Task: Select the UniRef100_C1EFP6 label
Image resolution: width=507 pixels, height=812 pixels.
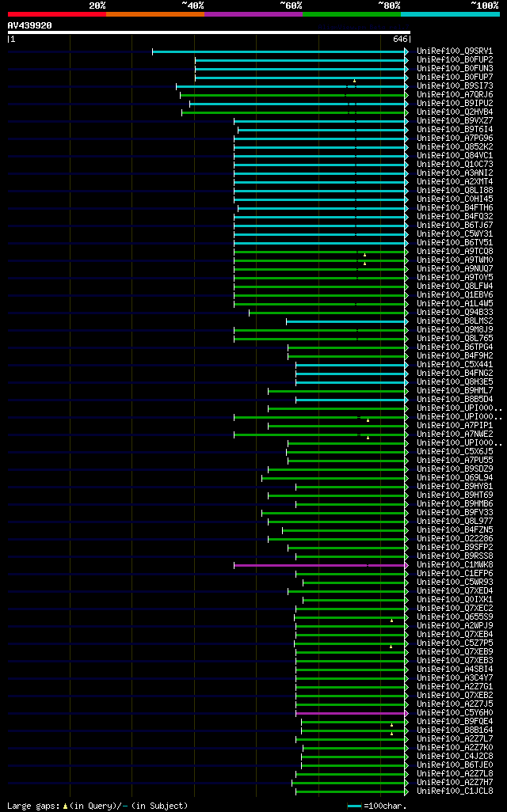Action: coord(455,574)
